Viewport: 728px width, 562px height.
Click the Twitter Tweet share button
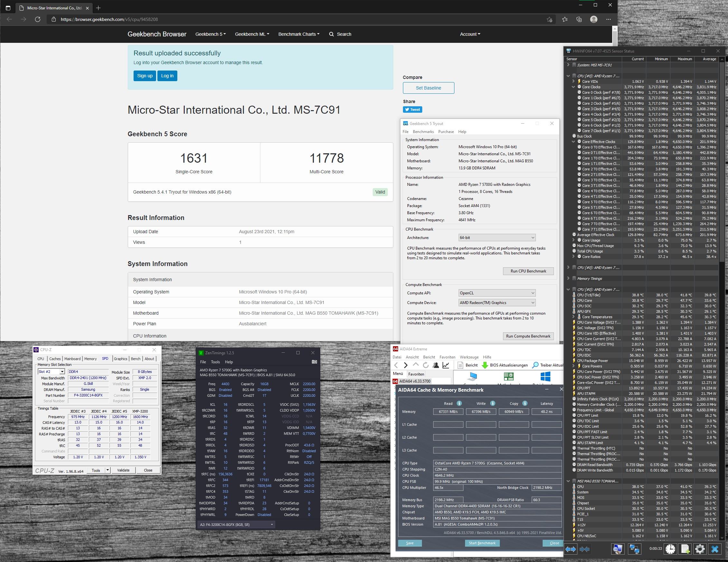(x=412, y=110)
